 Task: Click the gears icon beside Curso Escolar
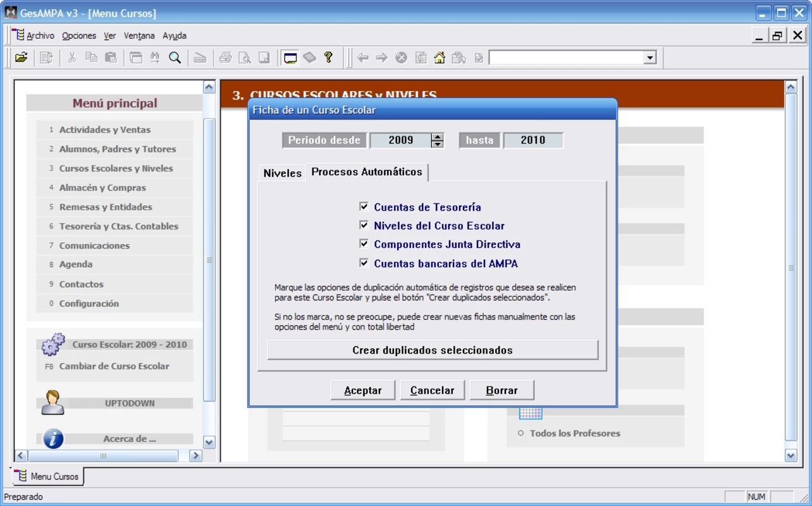(x=53, y=345)
